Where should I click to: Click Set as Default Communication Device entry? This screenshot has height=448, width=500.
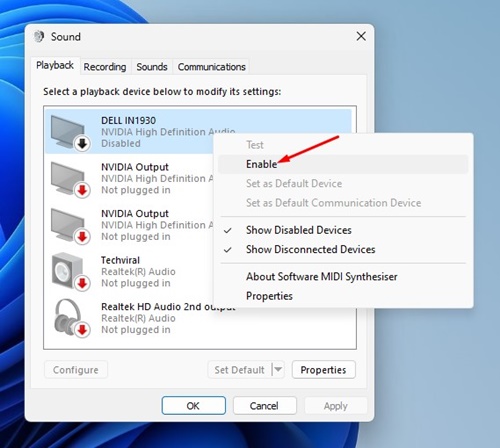343,203
